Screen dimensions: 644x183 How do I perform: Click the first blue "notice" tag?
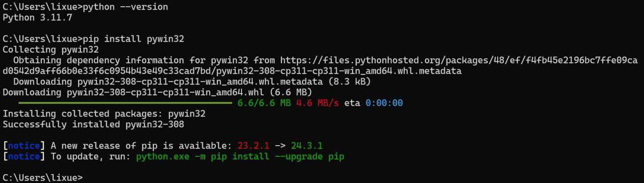pos(24,146)
